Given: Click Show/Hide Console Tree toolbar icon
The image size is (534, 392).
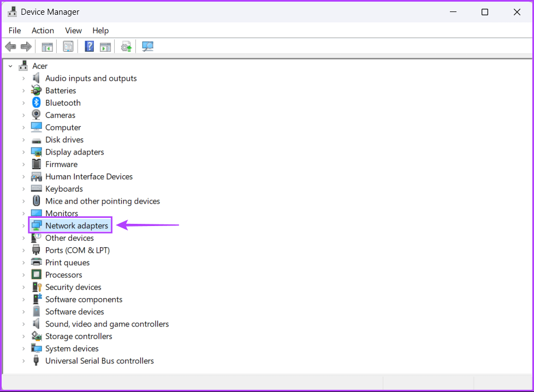Looking at the screenshot, I should click(48, 46).
